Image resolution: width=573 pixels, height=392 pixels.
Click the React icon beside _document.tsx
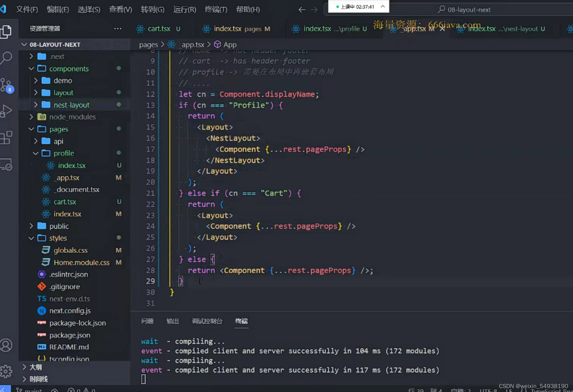click(x=46, y=189)
